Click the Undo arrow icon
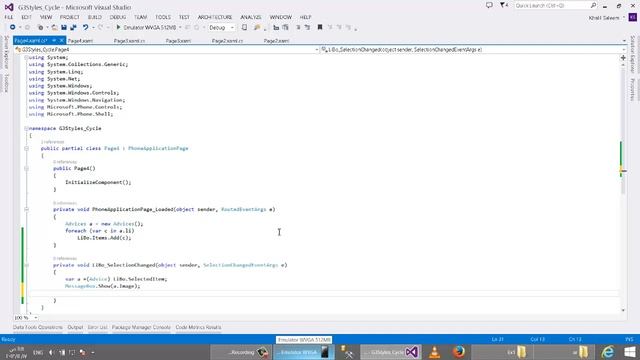This screenshot has height=360, width=640. click(x=85, y=27)
